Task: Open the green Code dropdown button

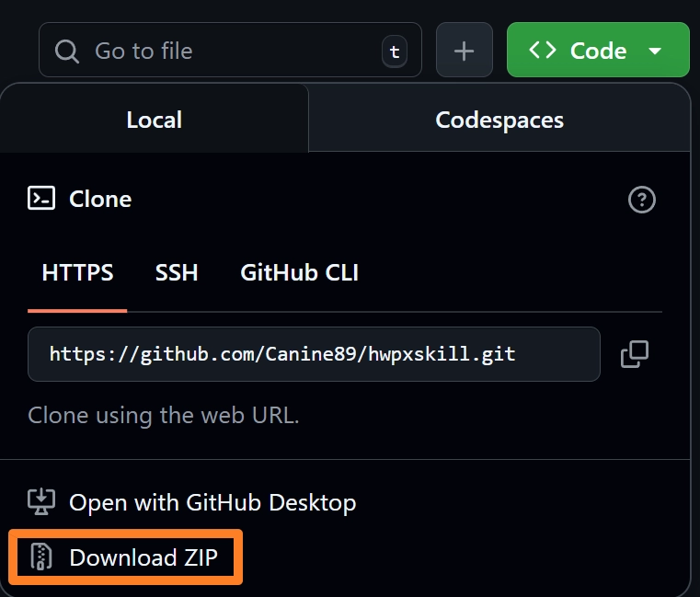Action: 598,50
